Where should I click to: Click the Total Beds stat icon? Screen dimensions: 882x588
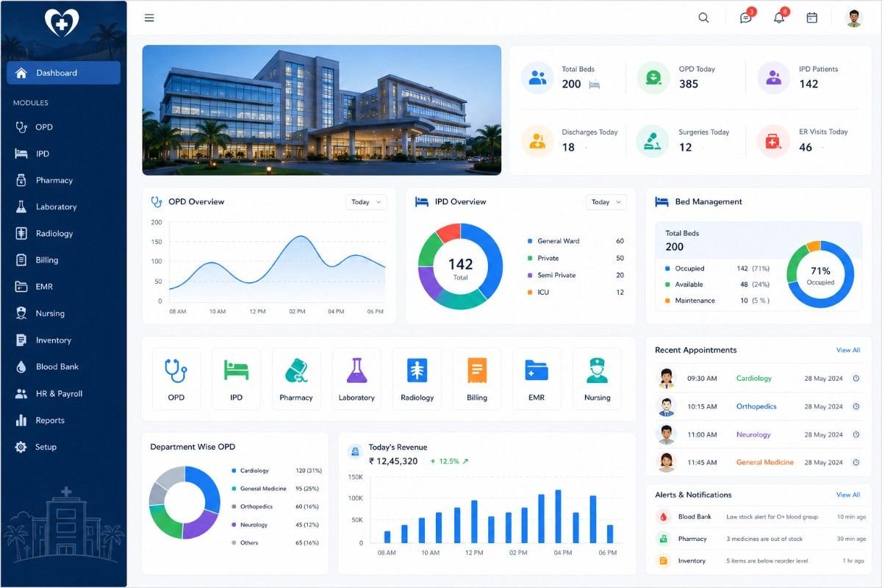click(x=538, y=77)
